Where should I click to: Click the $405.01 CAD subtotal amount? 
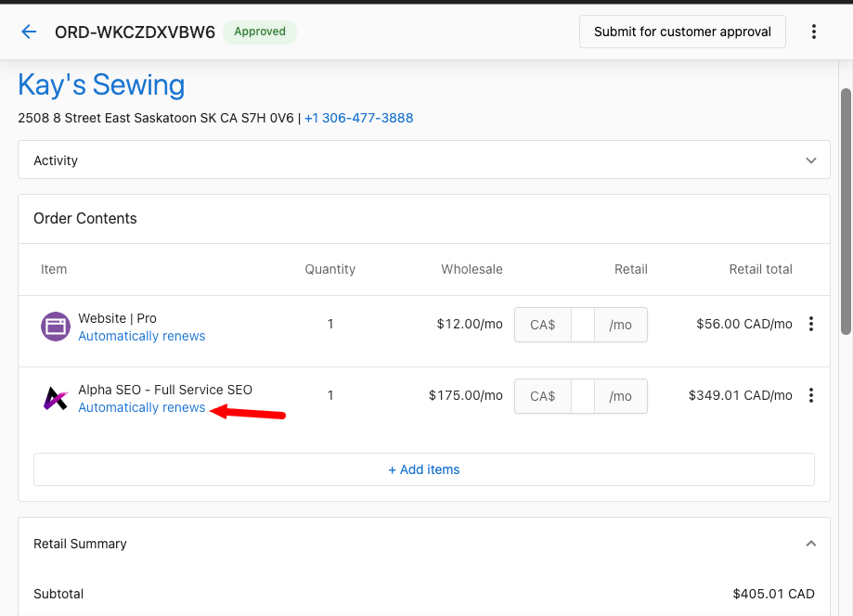point(773,594)
